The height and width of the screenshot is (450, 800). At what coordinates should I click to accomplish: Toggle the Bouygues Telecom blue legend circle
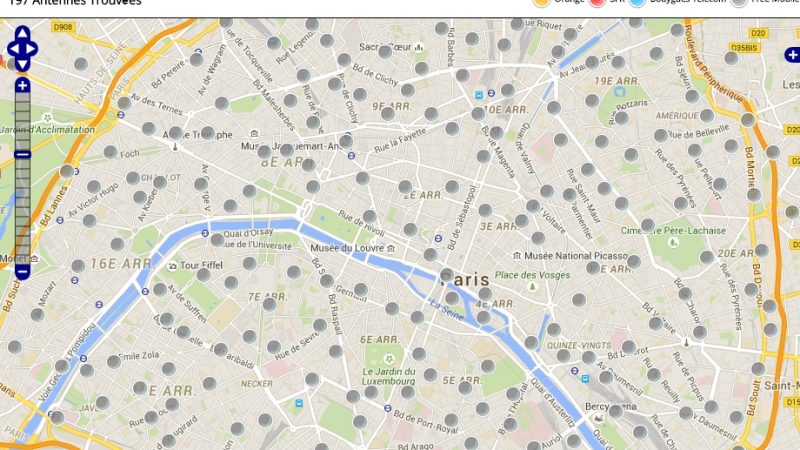click(x=637, y=2)
